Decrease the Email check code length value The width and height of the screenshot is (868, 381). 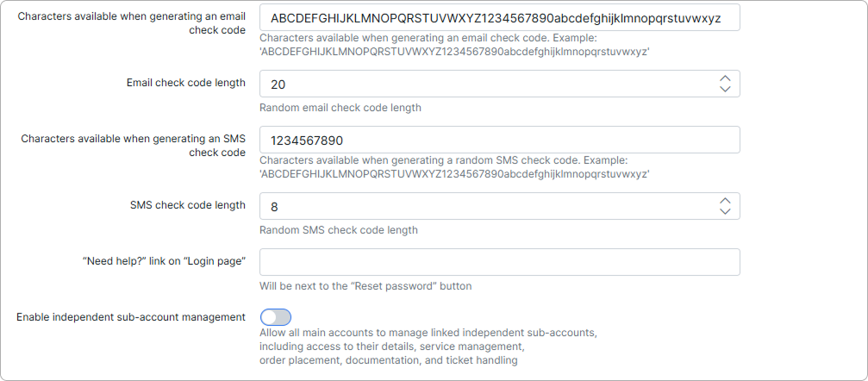click(x=725, y=89)
